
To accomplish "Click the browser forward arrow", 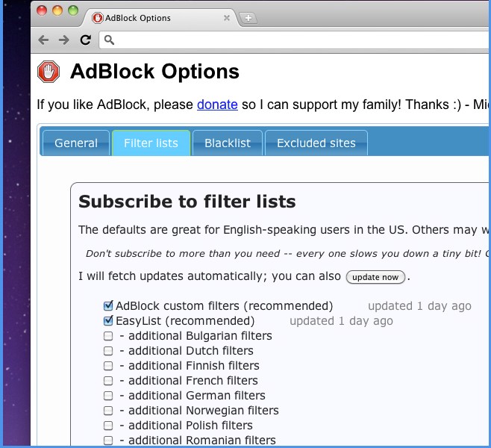I will [64, 40].
